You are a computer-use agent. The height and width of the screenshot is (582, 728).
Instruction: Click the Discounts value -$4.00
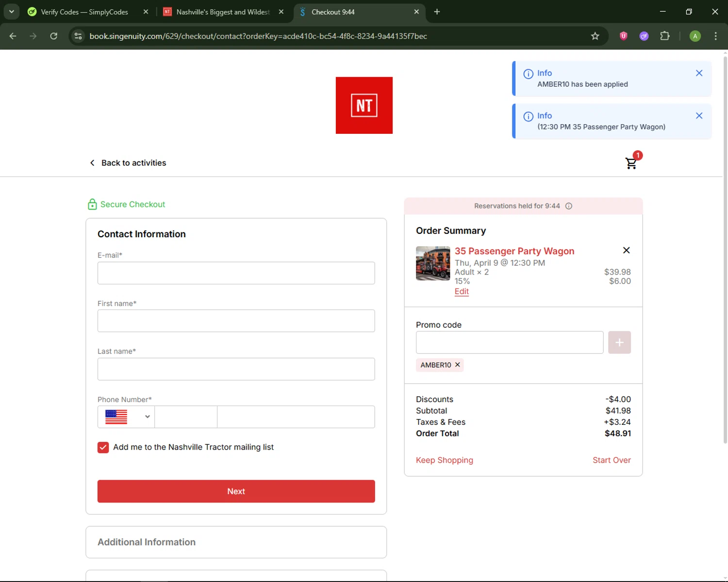pos(618,399)
